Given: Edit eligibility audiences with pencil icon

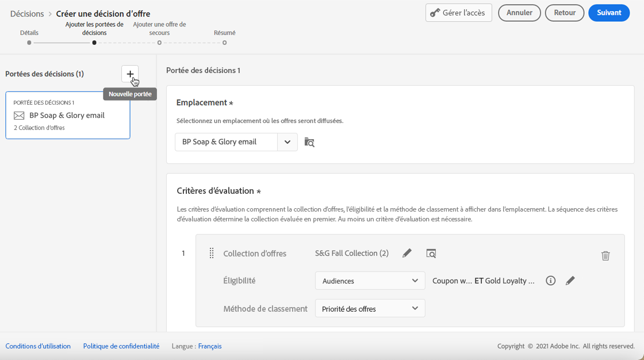Looking at the screenshot, I should (570, 281).
